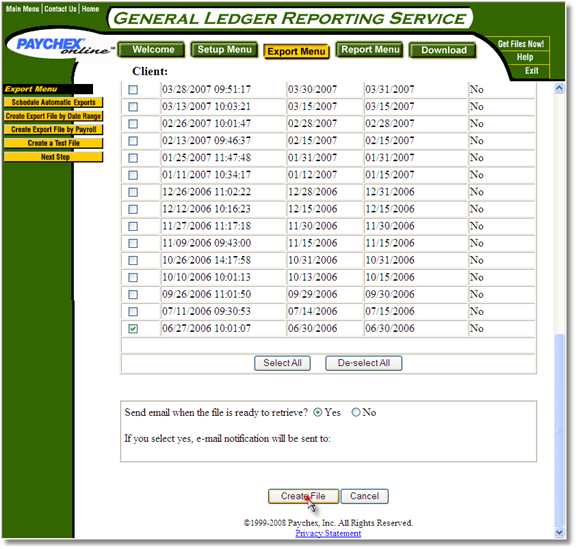Image resolution: width=576 pixels, height=549 pixels.
Task: Choose Yes for email notification
Action: 317,413
